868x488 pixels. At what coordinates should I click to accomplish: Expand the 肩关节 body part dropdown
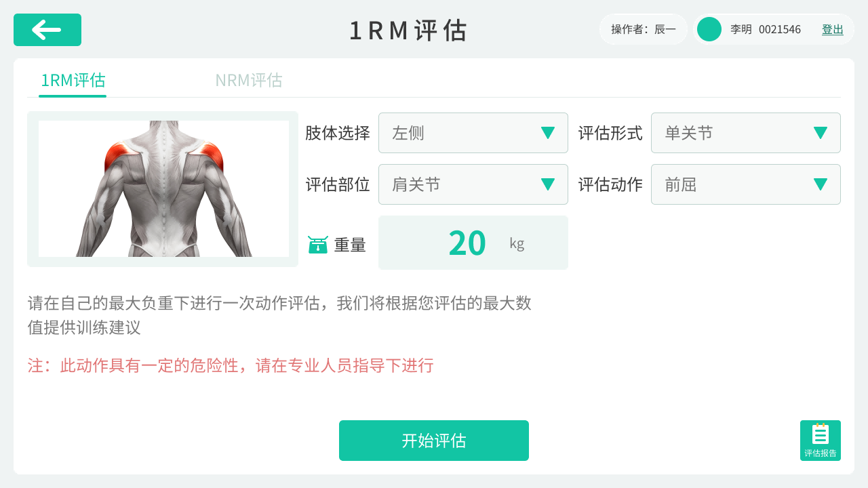point(473,184)
